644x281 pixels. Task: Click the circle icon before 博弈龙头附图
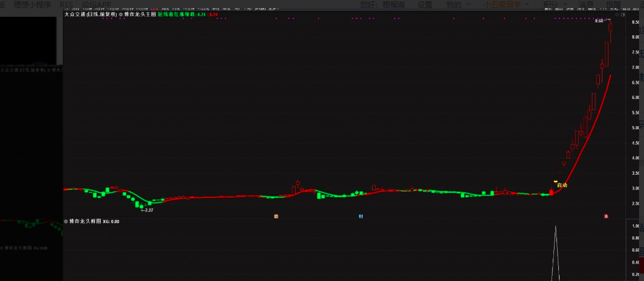coord(66,221)
